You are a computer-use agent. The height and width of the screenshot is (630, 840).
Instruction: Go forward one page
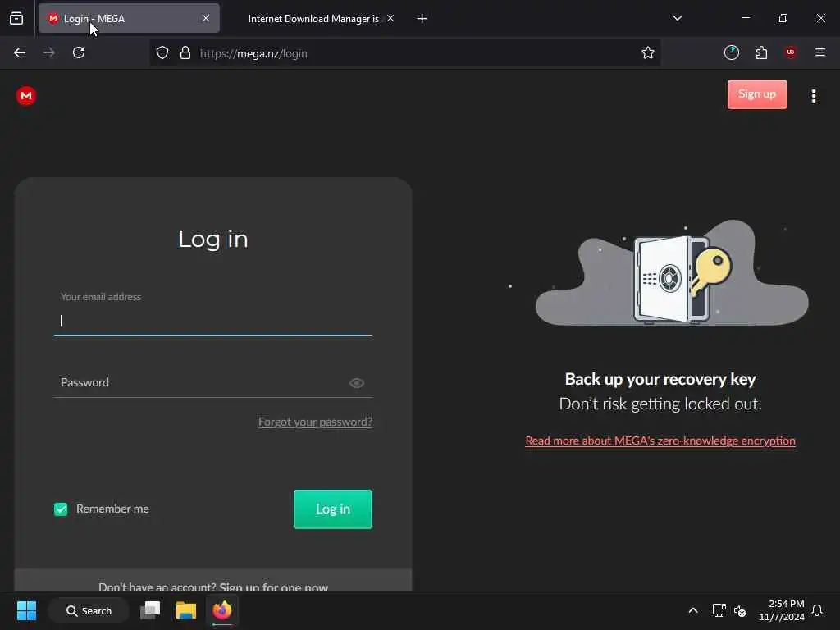tap(49, 52)
